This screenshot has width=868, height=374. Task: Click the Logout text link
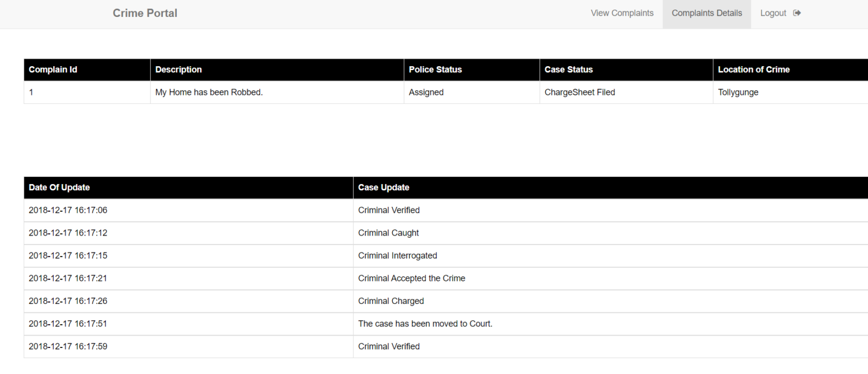tap(772, 13)
